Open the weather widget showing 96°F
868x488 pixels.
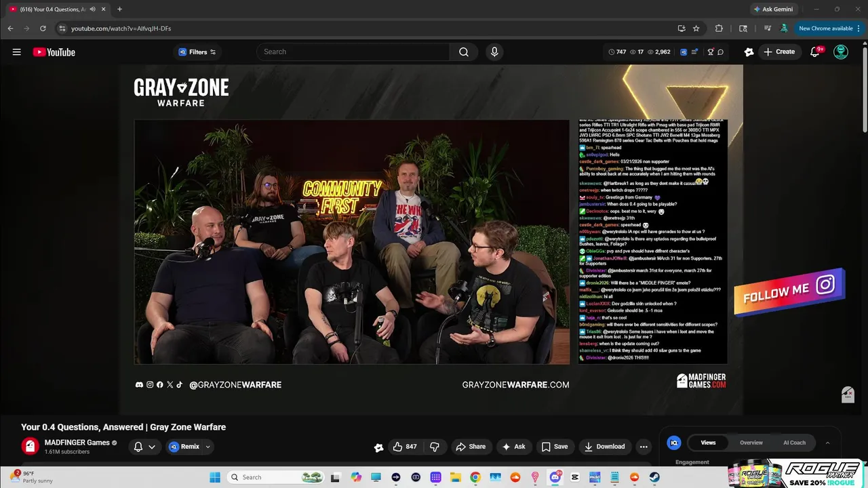click(x=33, y=477)
